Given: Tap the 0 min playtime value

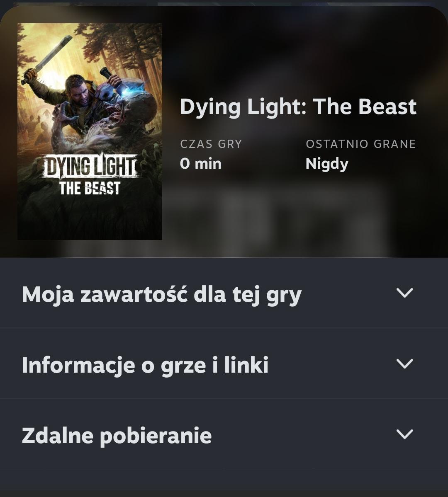Looking at the screenshot, I should tap(200, 164).
